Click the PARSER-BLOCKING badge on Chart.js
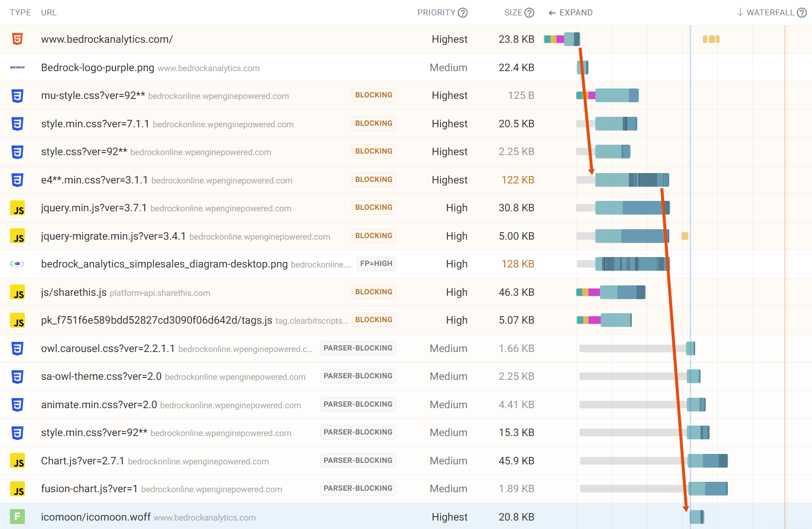The image size is (812, 529). tap(358, 460)
